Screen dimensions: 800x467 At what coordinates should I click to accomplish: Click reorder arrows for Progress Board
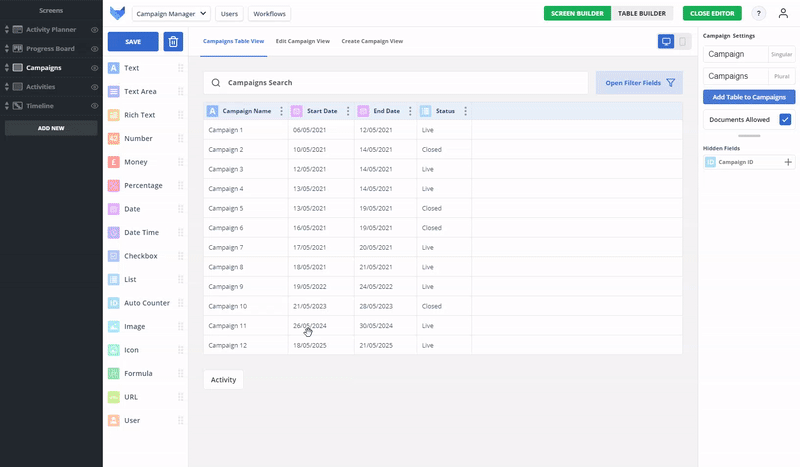[7, 48]
